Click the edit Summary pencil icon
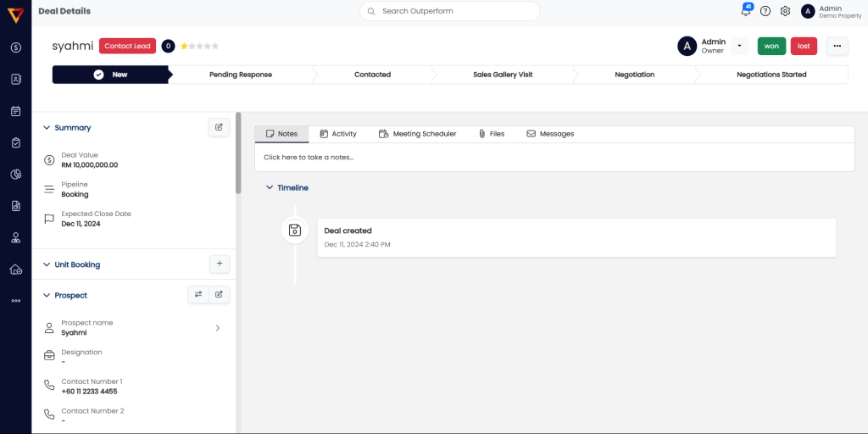 pyautogui.click(x=219, y=127)
